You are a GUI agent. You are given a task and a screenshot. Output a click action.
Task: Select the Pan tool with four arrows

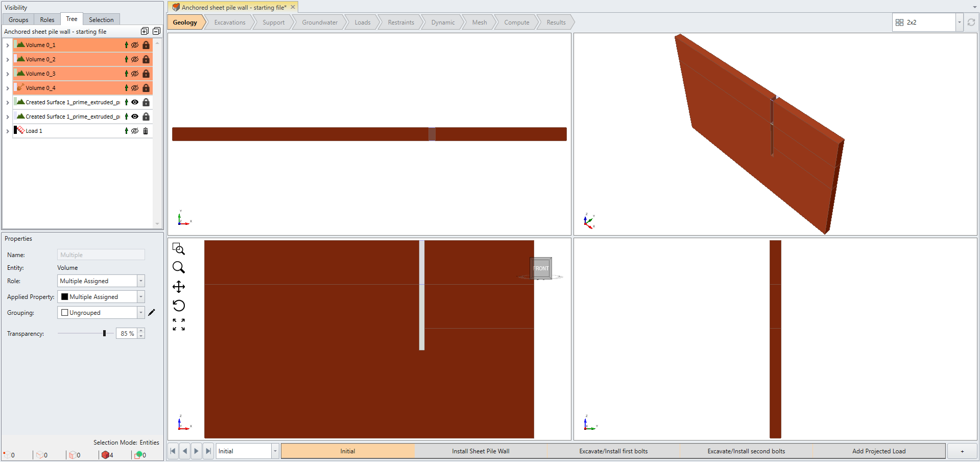coord(179,286)
